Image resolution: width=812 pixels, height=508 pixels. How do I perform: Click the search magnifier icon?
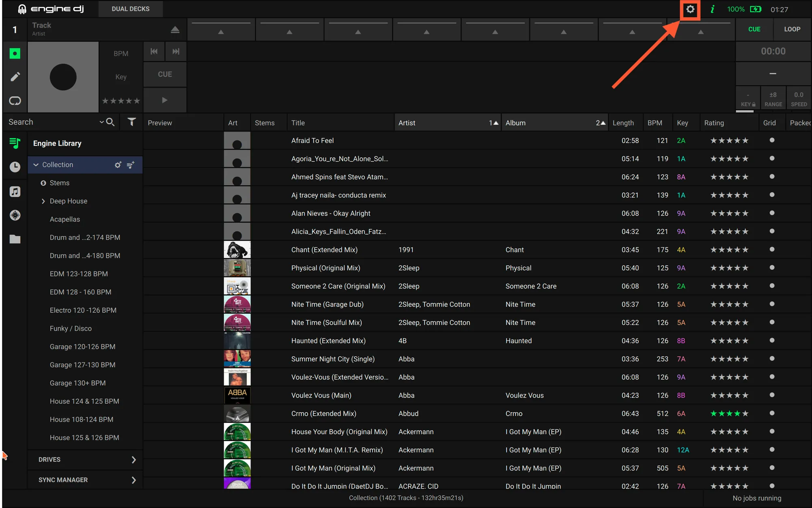(x=110, y=122)
